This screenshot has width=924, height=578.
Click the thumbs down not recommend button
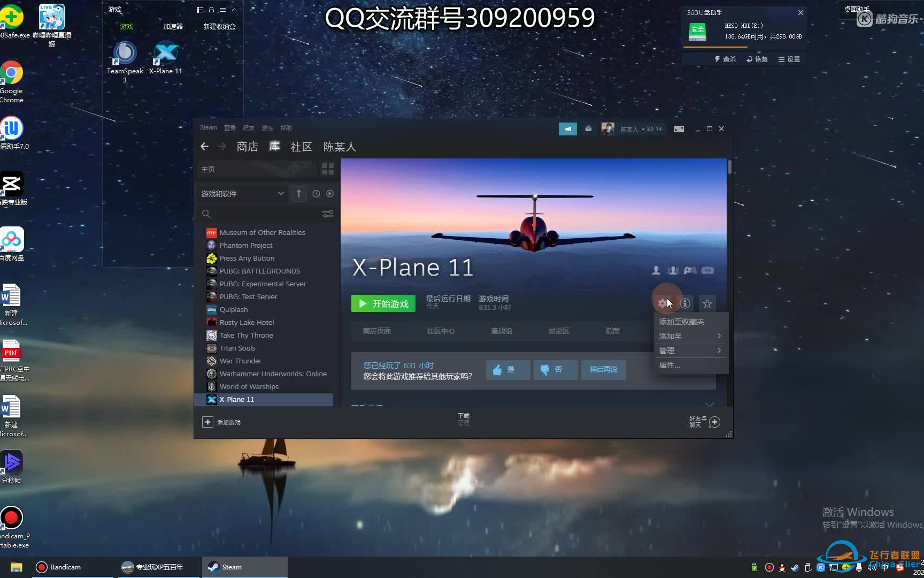556,370
